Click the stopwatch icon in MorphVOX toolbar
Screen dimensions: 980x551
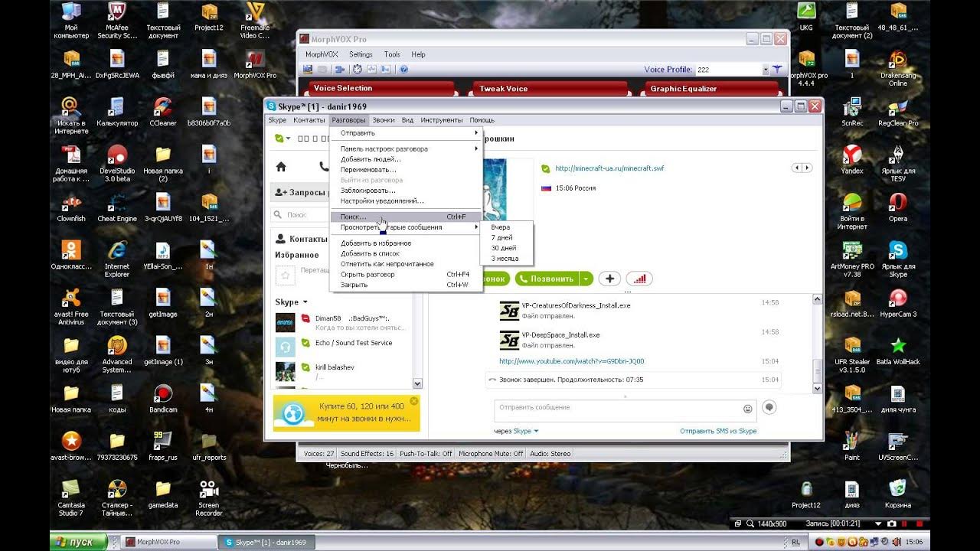tap(357, 69)
